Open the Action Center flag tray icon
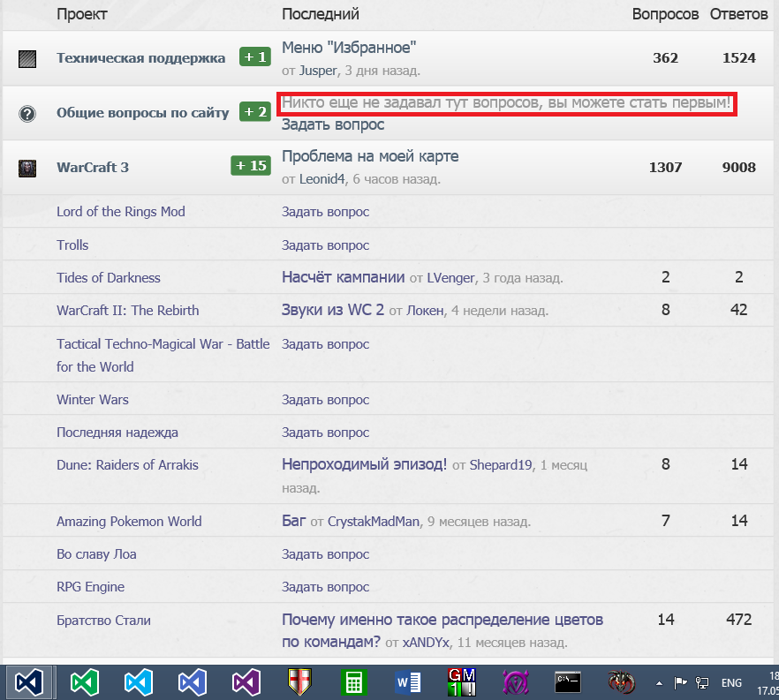The width and height of the screenshot is (779, 700). (x=680, y=683)
